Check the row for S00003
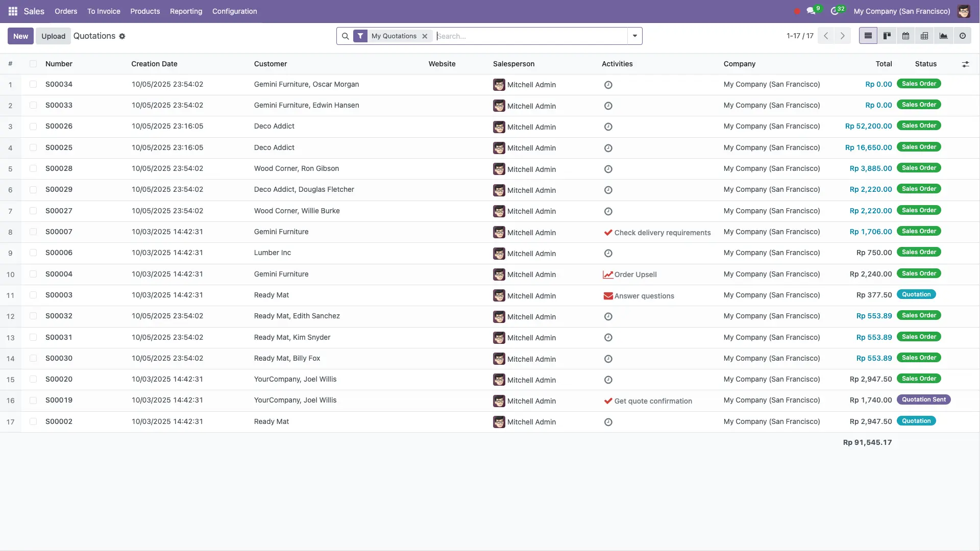Viewport: 980px width, 551px height. 33,295
